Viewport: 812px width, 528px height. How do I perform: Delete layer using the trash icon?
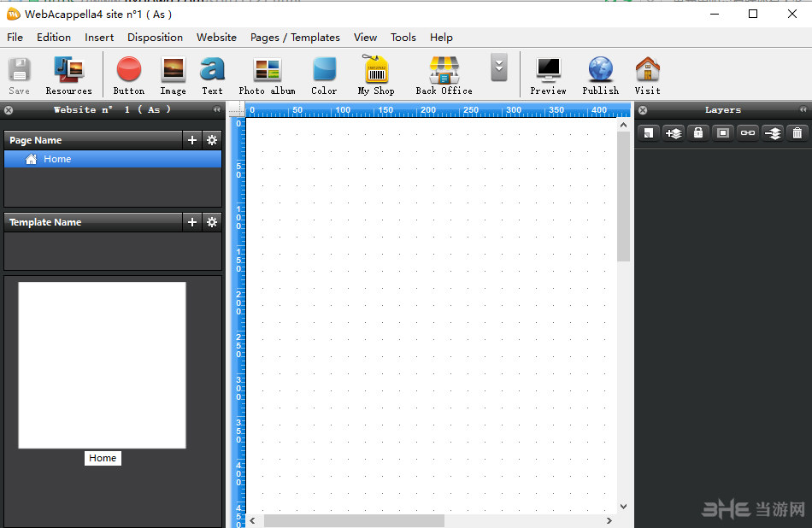[797, 132]
